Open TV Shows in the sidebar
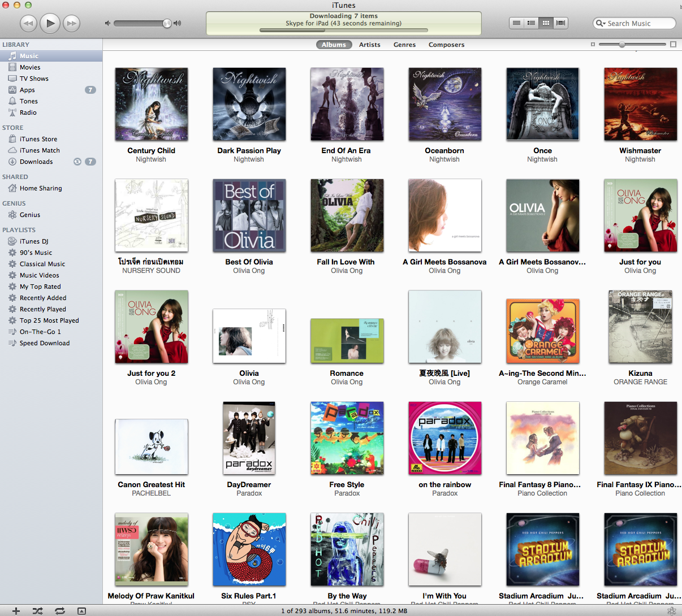682x616 pixels. click(x=51, y=79)
